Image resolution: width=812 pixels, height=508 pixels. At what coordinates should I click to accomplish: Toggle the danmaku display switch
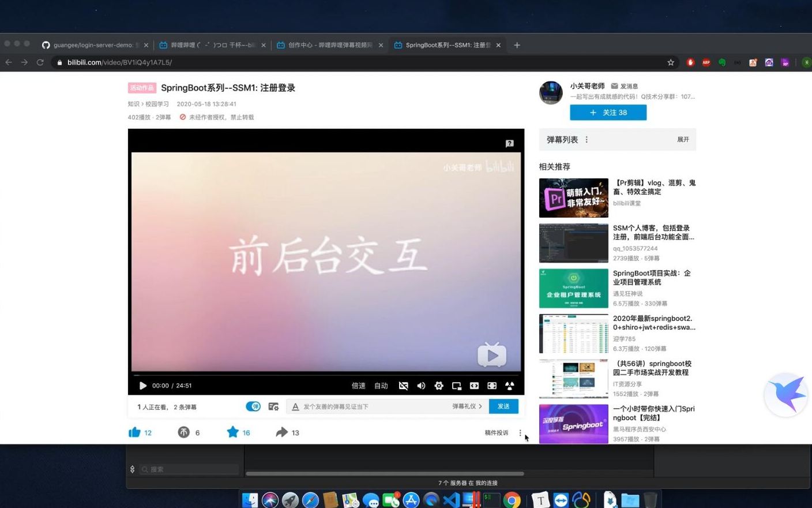[x=253, y=406]
